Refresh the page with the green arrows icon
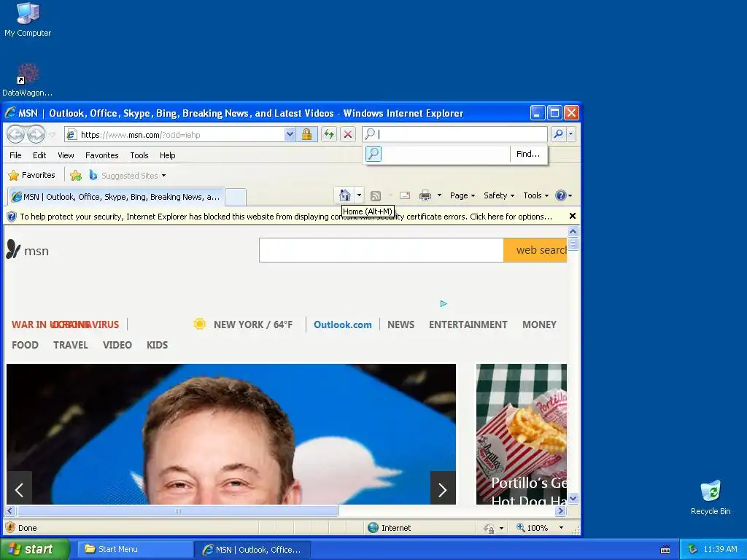 point(329,134)
